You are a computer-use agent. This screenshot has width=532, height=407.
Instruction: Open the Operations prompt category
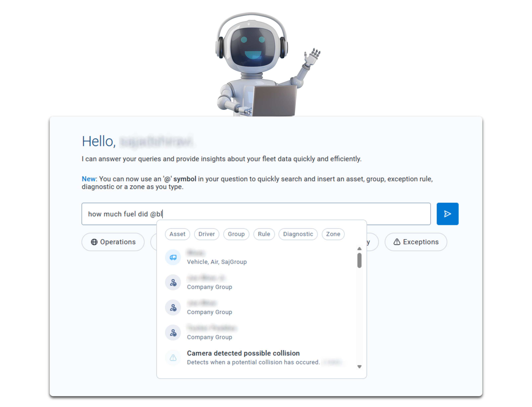click(x=113, y=242)
